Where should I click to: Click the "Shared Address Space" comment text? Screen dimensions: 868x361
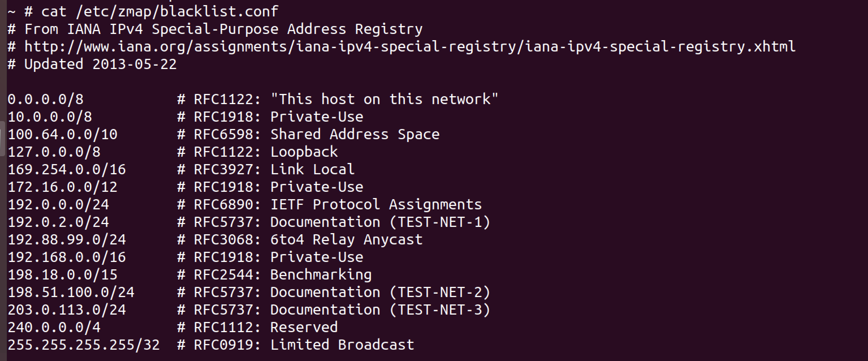tap(355, 134)
